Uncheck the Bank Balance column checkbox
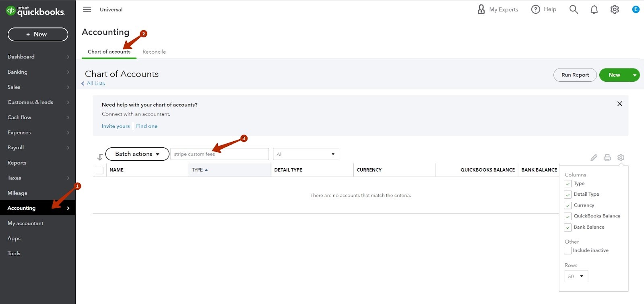Viewport: 644px width, 304px height. point(568,227)
